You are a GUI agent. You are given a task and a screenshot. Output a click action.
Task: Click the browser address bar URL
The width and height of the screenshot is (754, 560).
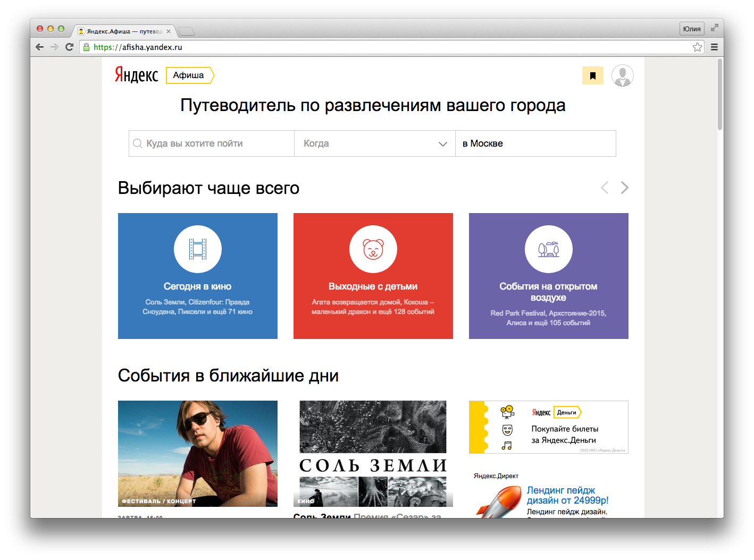138,47
